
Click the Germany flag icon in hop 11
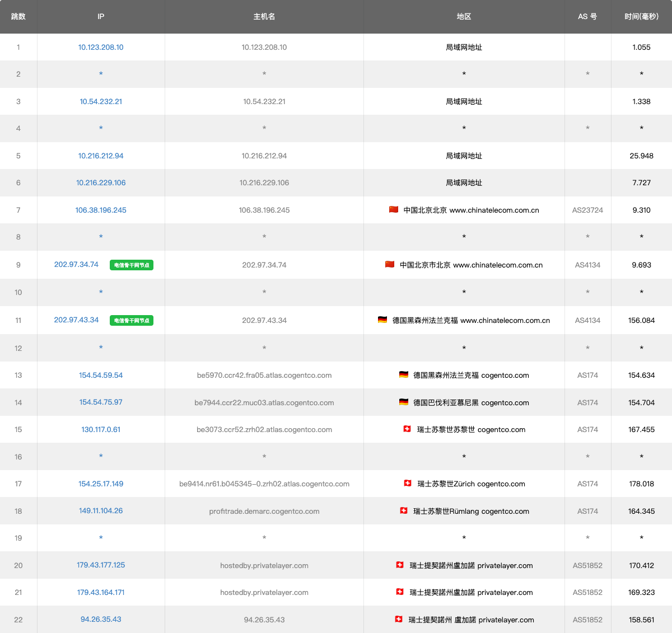click(x=382, y=320)
